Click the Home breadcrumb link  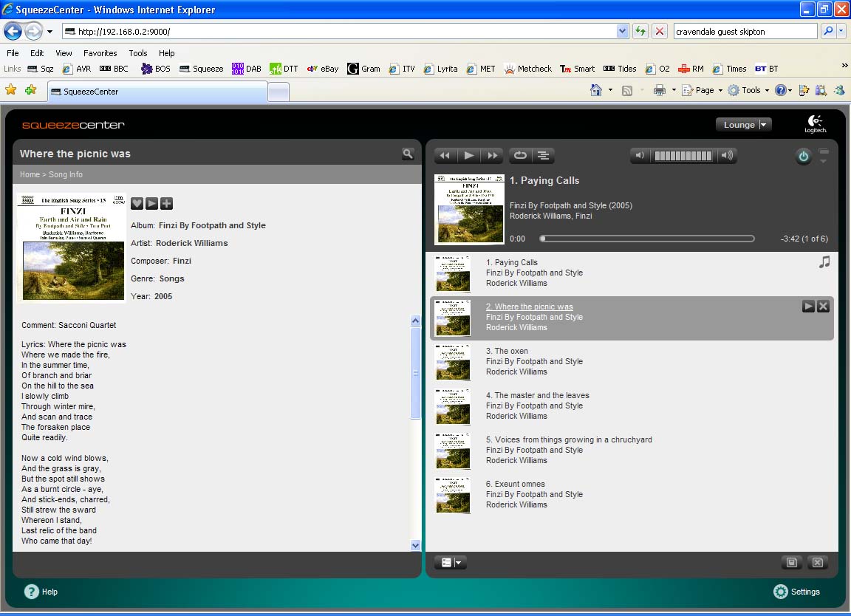coord(30,174)
